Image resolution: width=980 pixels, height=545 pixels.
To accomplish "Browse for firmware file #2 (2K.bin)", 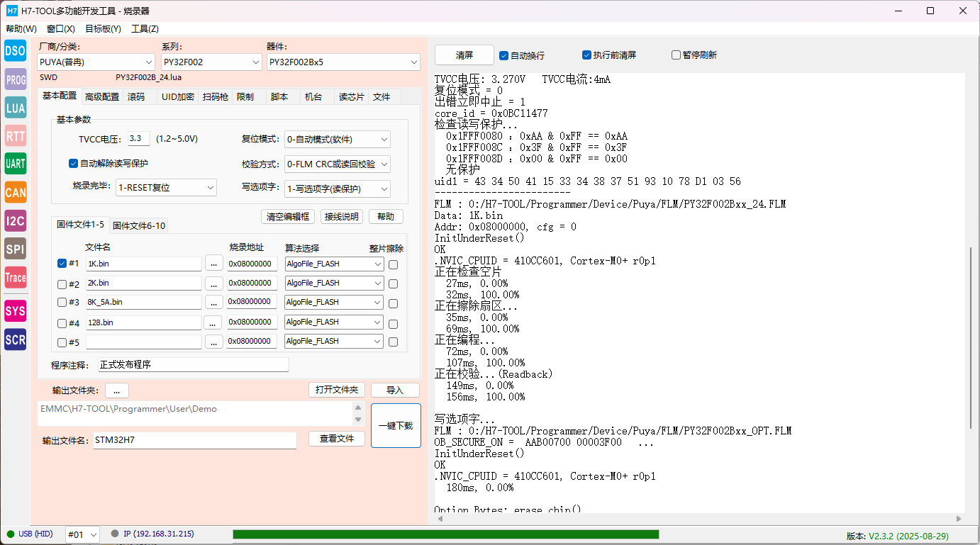I will (x=214, y=283).
